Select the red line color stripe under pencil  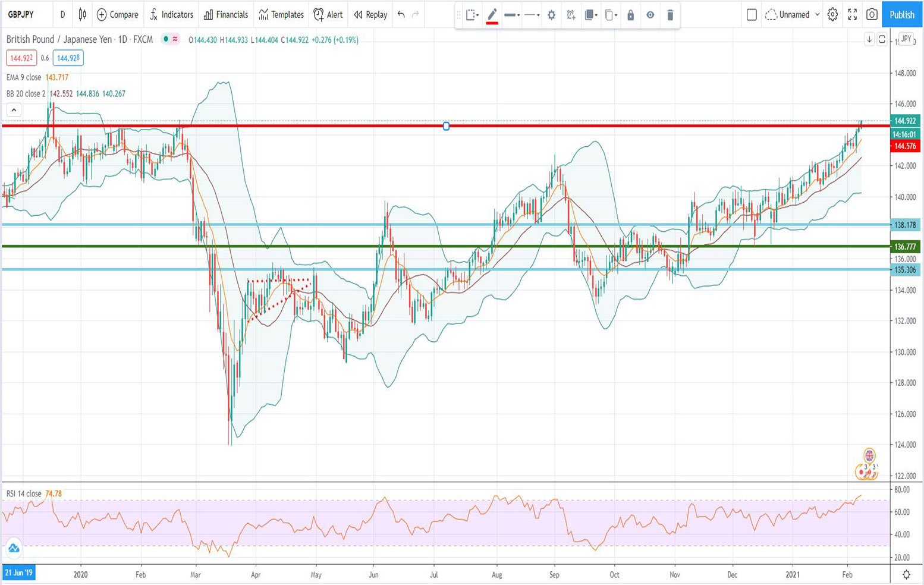492,23
